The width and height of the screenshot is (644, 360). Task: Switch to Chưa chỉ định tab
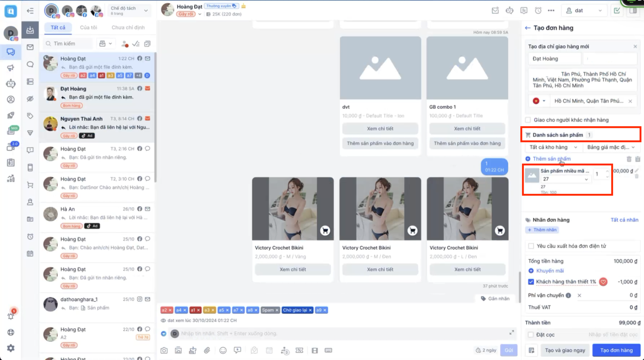pyautogui.click(x=128, y=27)
